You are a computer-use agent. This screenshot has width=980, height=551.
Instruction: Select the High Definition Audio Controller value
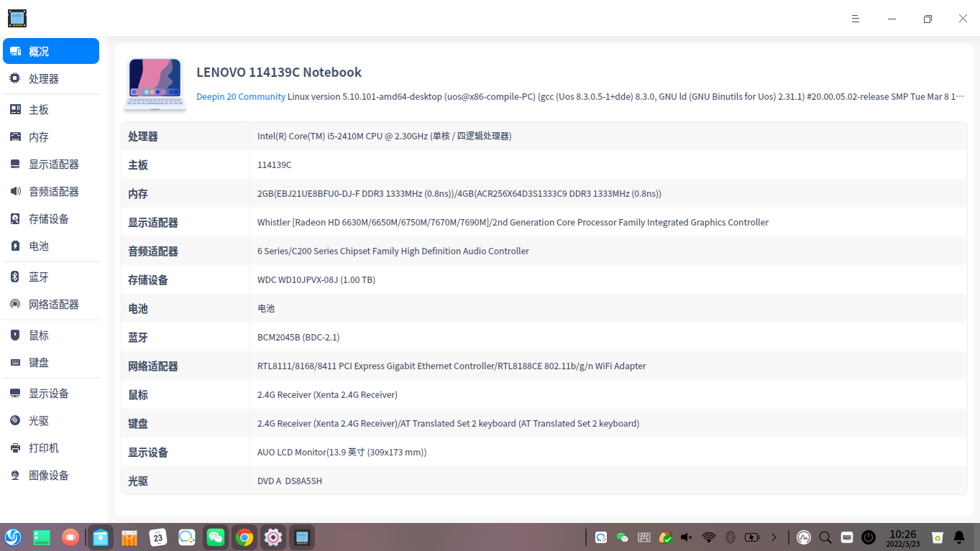[x=393, y=251]
